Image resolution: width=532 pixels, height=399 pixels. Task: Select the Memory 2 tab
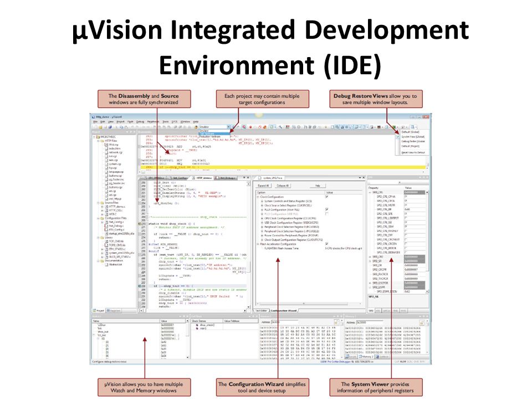[366, 356]
